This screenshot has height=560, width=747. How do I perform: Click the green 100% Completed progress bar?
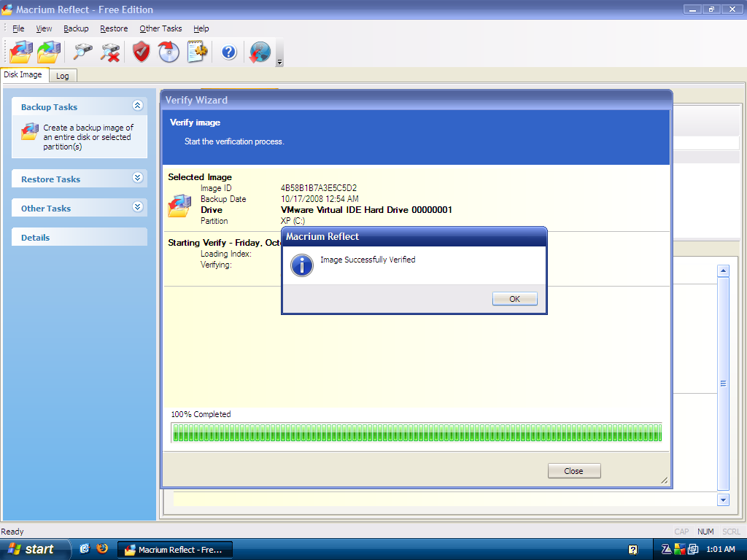(x=417, y=433)
